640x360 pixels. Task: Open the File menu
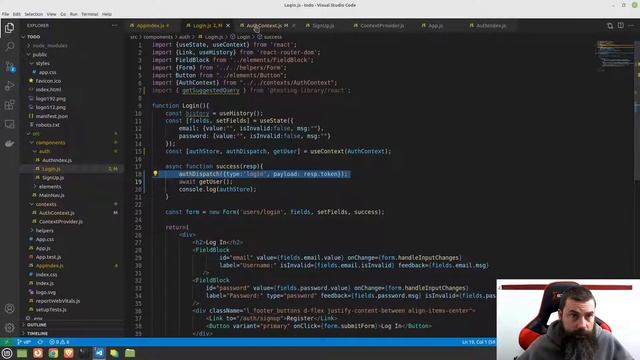(5, 14)
